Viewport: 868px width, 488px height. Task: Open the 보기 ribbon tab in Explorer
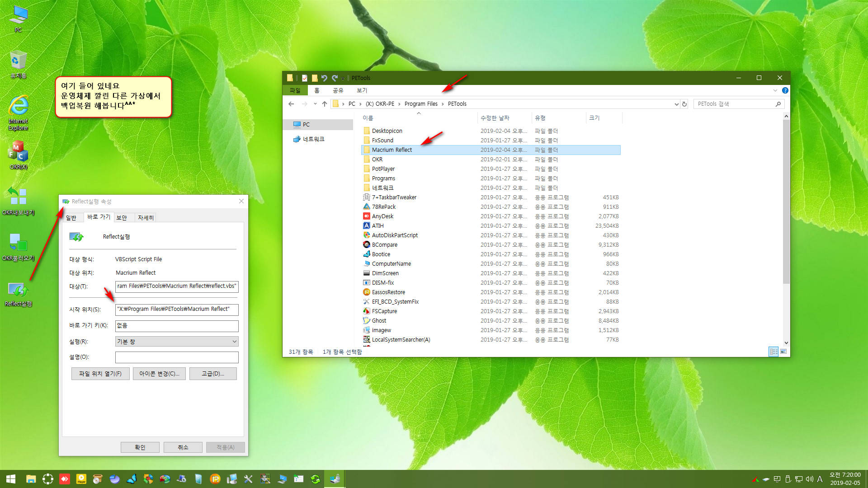pyautogui.click(x=362, y=90)
